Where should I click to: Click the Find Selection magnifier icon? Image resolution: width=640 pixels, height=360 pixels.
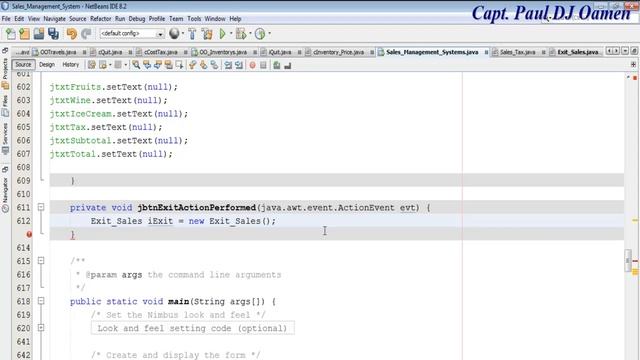tap(136, 65)
